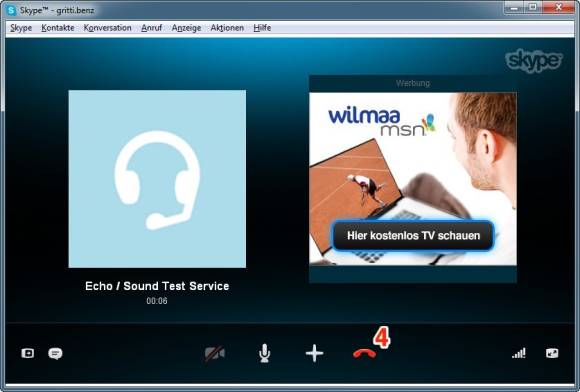Mute the microphone
Viewport: 580px width, 392px height.
point(264,353)
